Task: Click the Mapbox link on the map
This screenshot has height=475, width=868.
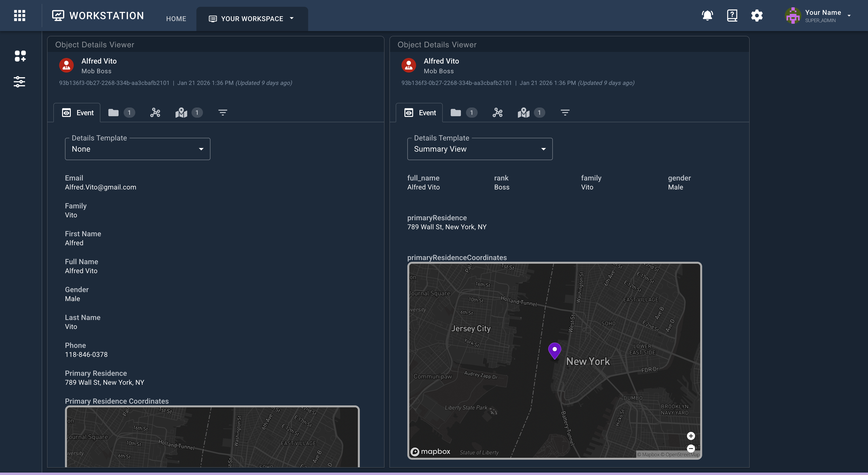Action: click(x=431, y=451)
